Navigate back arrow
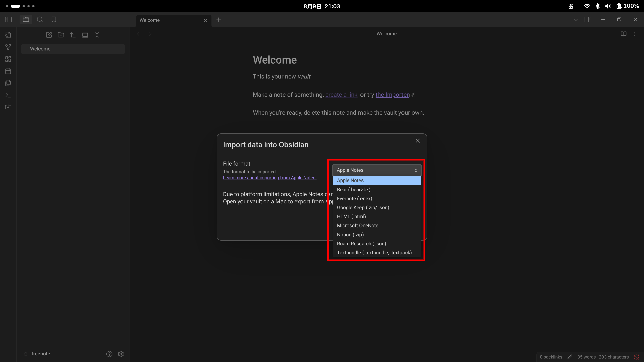Viewport: 644px width, 362px height. pos(139,34)
